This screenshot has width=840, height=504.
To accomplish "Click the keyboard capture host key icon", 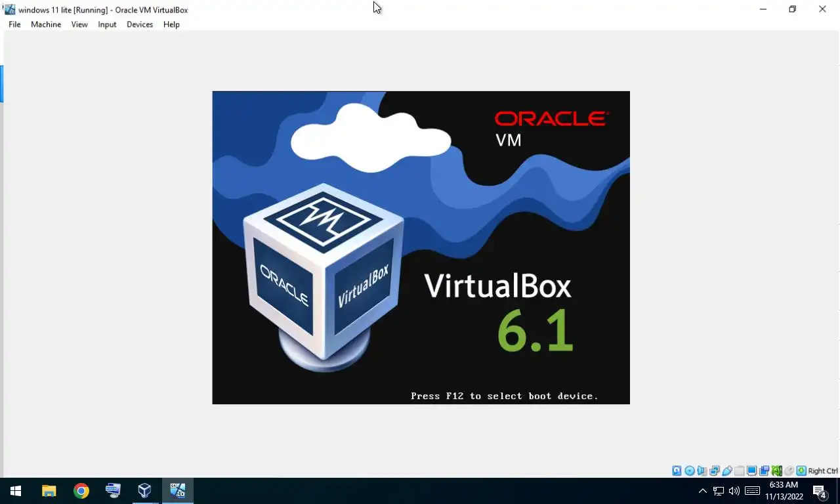I will coord(801,471).
